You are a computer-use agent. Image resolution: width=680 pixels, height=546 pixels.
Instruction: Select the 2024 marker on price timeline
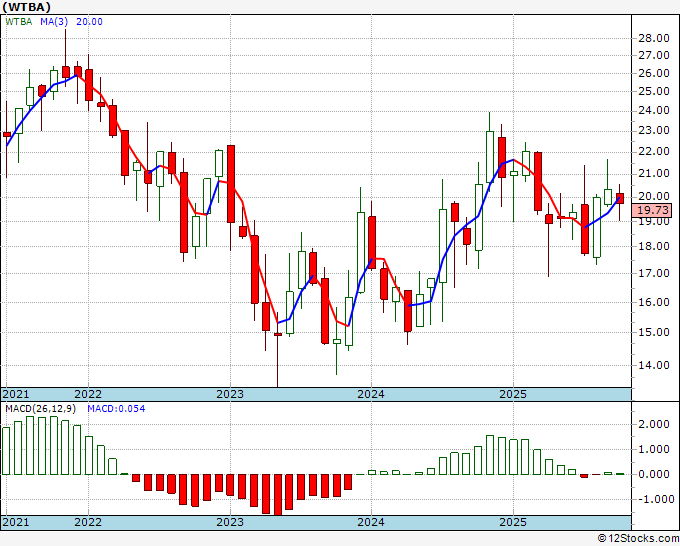pyautogui.click(x=371, y=394)
